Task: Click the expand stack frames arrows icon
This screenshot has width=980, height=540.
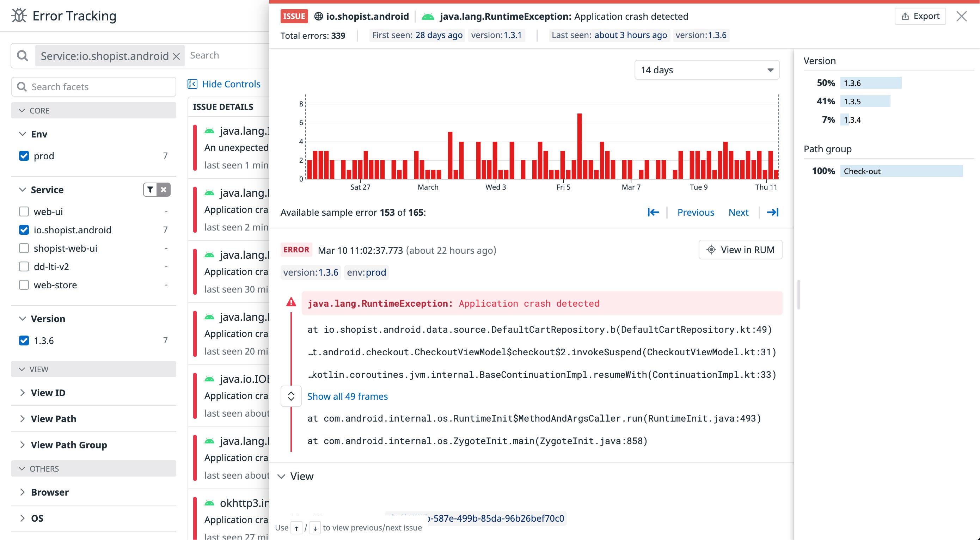Action: (x=291, y=396)
